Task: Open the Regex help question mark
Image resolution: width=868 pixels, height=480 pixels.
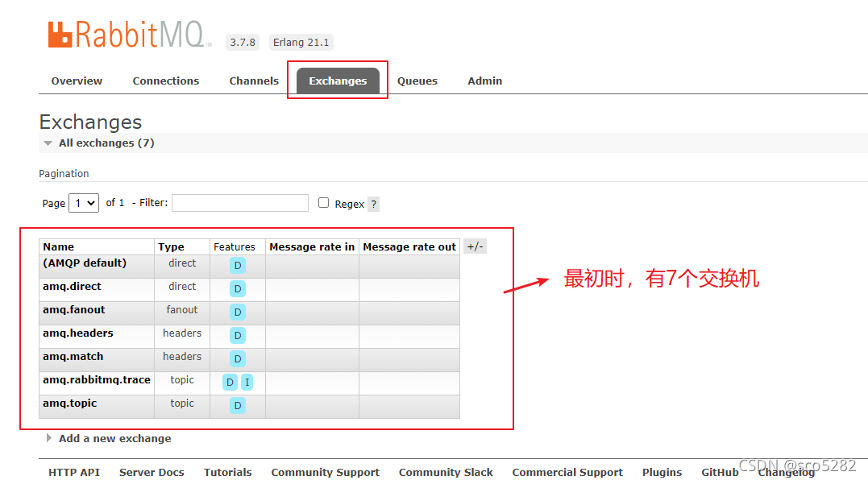Action: 374,204
